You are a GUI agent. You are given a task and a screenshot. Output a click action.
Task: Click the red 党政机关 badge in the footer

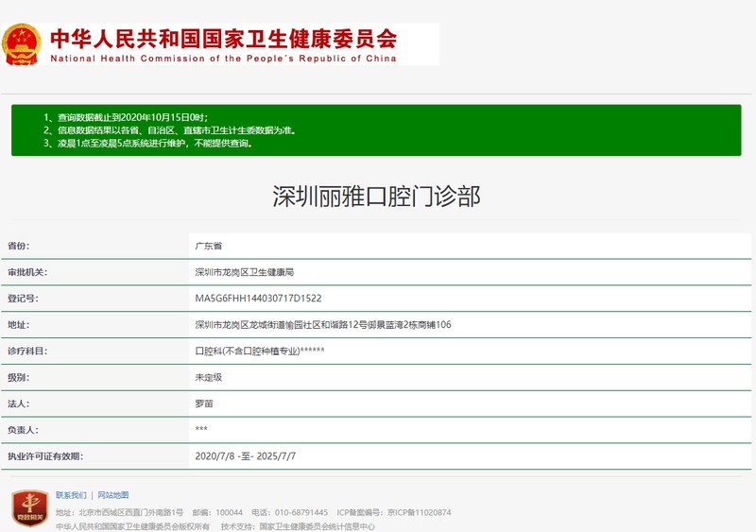30,507
